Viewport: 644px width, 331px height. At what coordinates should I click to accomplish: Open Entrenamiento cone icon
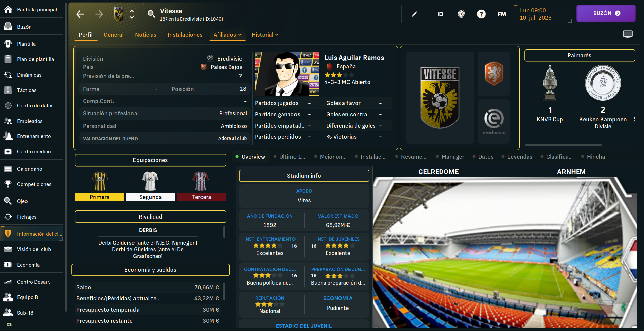8,136
